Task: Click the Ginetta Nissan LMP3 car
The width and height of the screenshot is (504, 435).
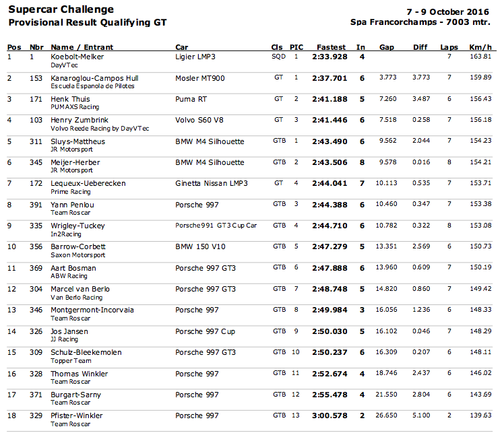Action: coord(211,183)
